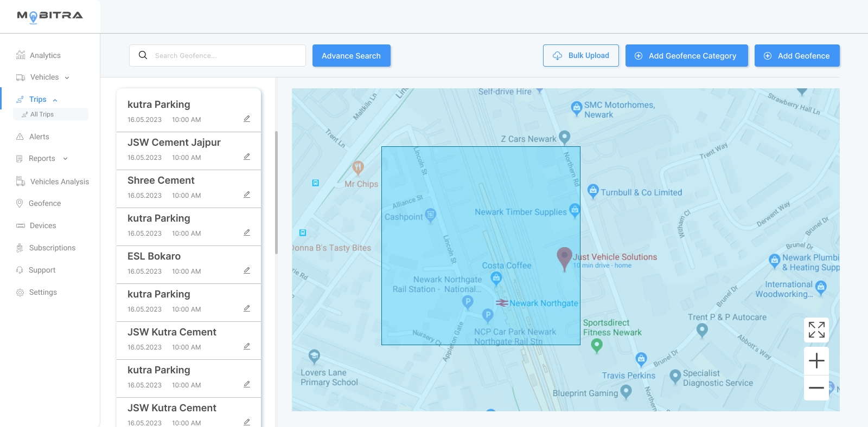Collapse the Trips menu chevron
Image resolution: width=868 pixels, height=427 pixels.
[55, 100]
